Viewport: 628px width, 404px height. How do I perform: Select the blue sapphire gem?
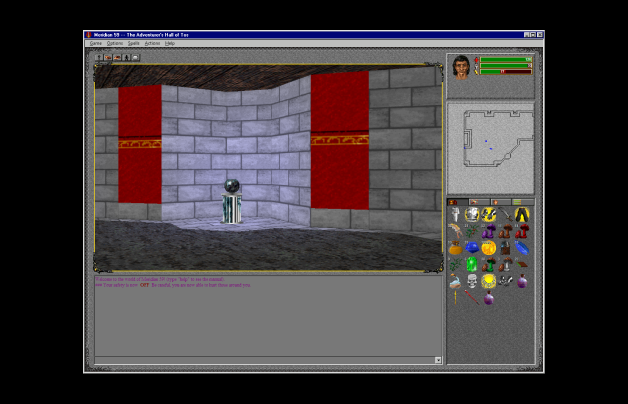472,248
